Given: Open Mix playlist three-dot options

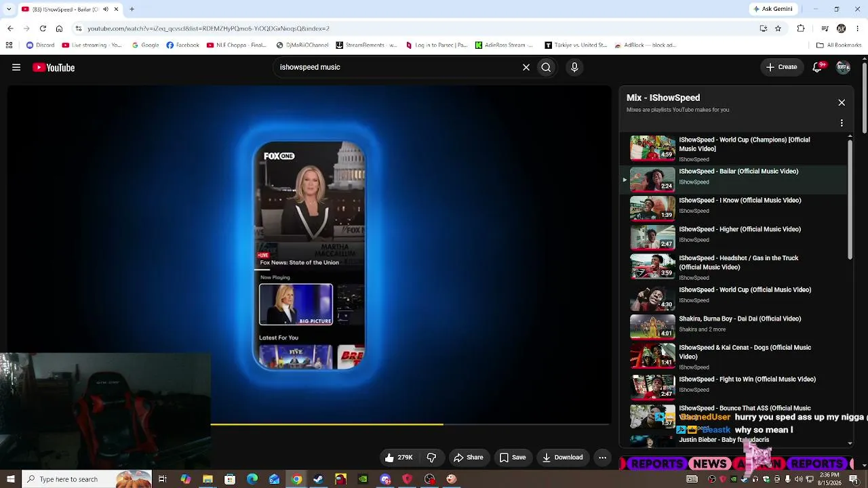Looking at the screenshot, I should 842,123.
